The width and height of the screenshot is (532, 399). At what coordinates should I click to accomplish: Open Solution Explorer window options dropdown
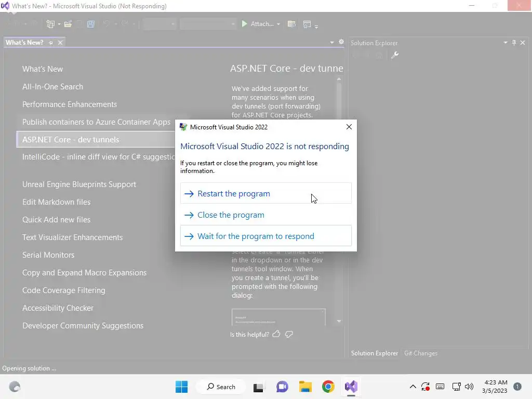click(x=506, y=43)
